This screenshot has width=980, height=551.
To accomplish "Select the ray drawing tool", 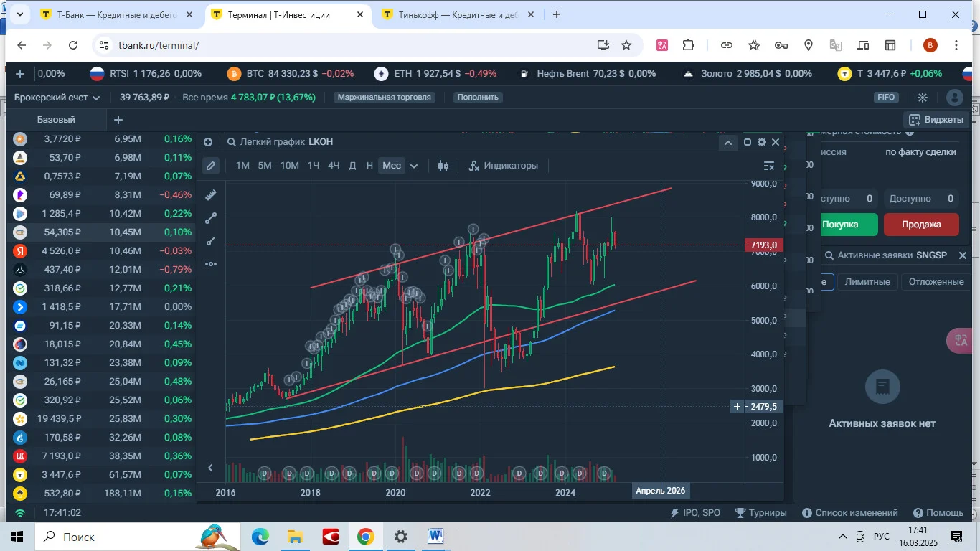I will pos(211,241).
